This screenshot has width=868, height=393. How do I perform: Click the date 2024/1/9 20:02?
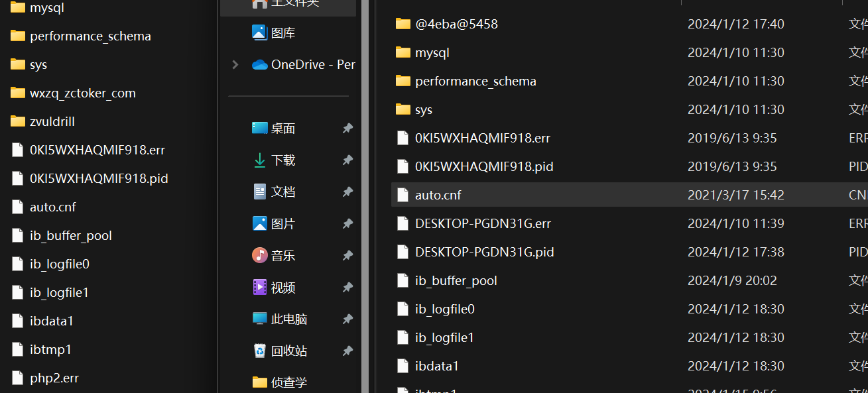(x=732, y=280)
